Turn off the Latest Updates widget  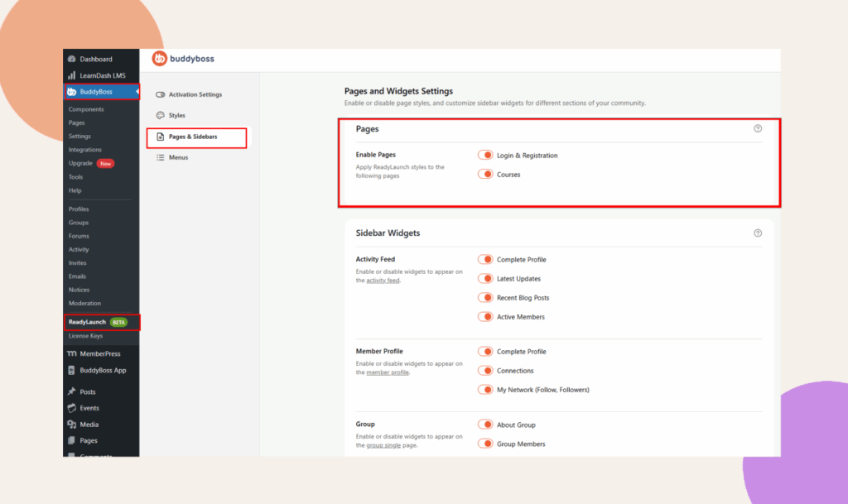(x=485, y=279)
